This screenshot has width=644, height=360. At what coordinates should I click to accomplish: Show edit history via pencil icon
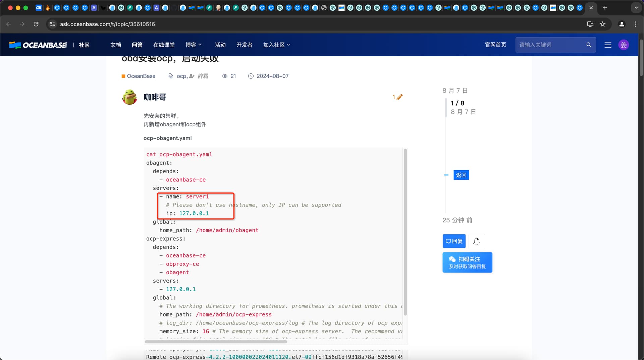[399, 97]
